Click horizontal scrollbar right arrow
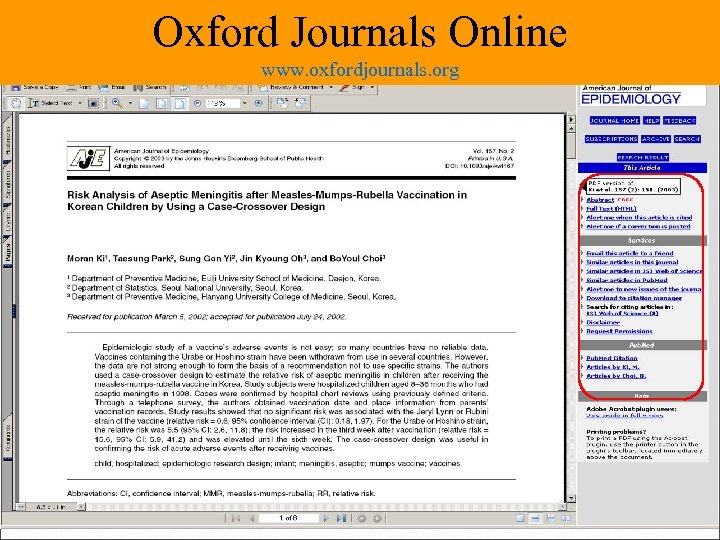The image size is (720, 540). [563, 506]
